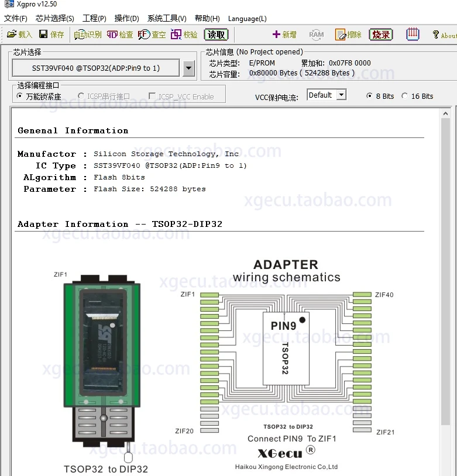Click the 保存 (Save) disk icon
This screenshot has height=476, width=457.
pyautogui.click(x=44, y=35)
